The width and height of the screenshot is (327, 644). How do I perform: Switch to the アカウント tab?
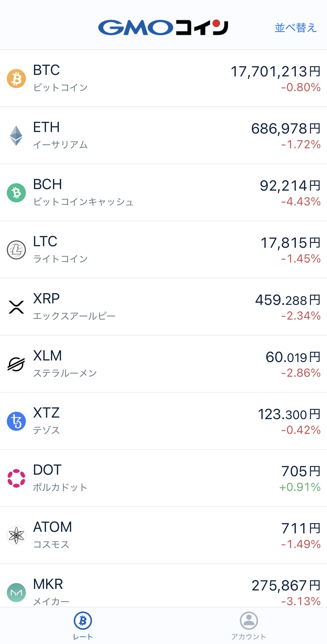(x=249, y=626)
